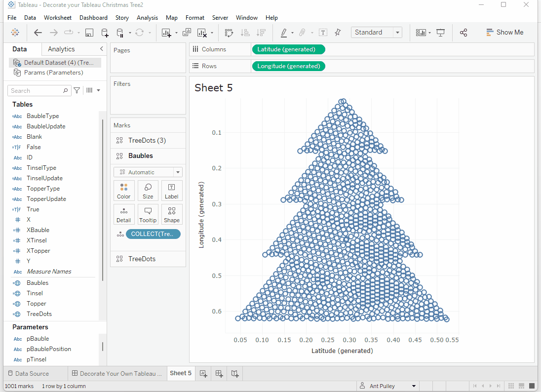The image size is (541, 392).
Task: Add a new data source icon
Action: tap(105, 33)
